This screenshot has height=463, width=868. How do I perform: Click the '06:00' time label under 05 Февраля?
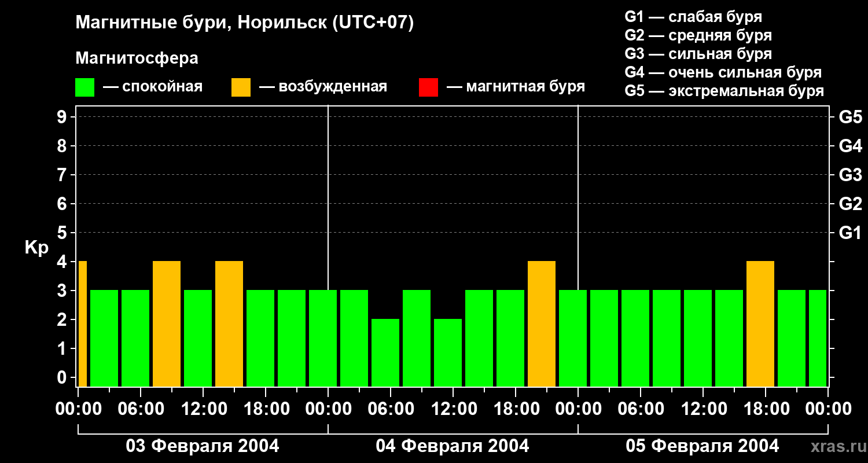(x=640, y=409)
